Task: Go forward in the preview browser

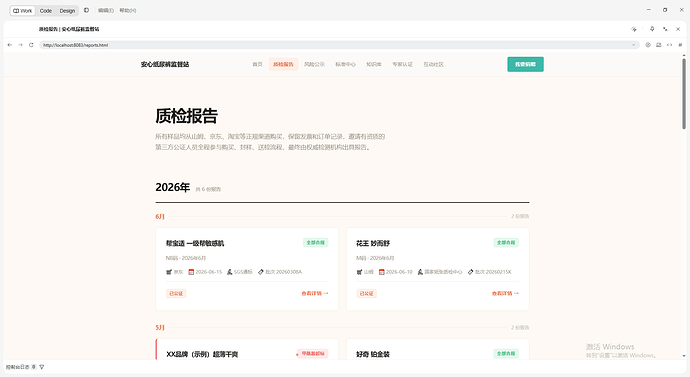Action: 20,45
